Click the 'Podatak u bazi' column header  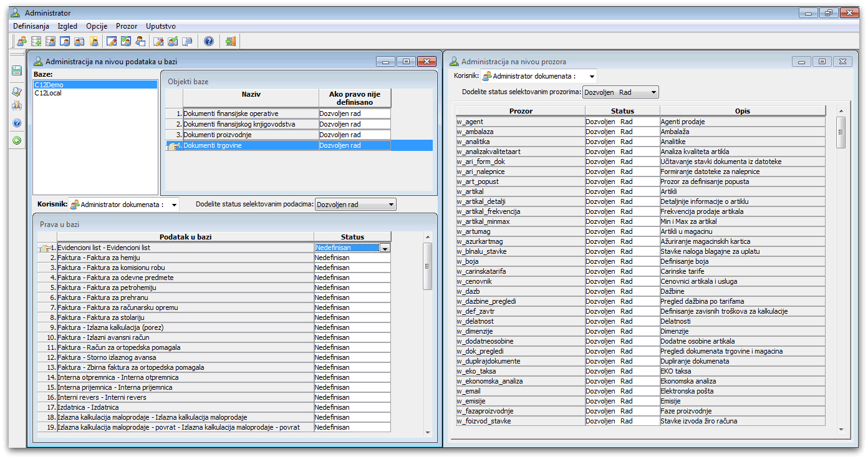coord(185,237)
